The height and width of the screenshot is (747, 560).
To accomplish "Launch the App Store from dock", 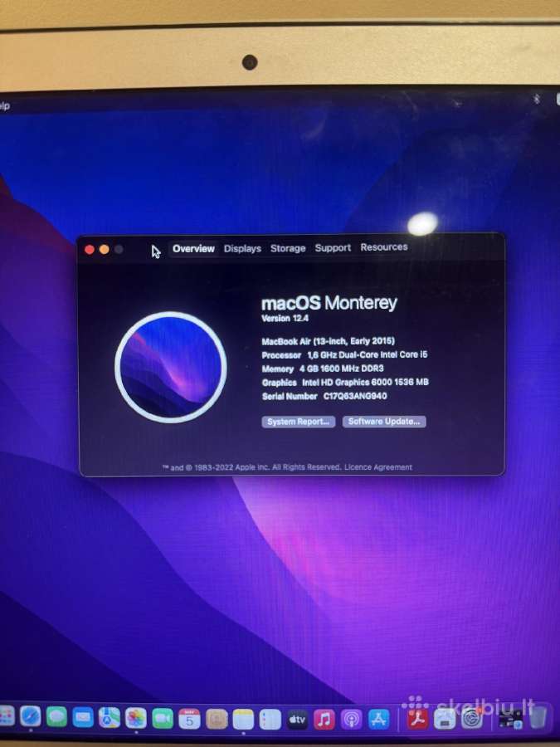I will pos(378,720).
